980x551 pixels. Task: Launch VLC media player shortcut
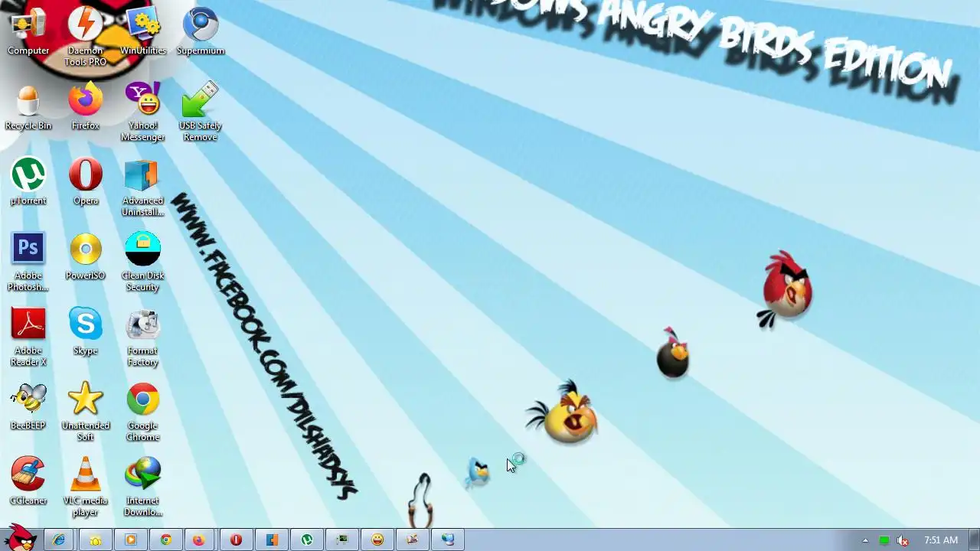85,487
